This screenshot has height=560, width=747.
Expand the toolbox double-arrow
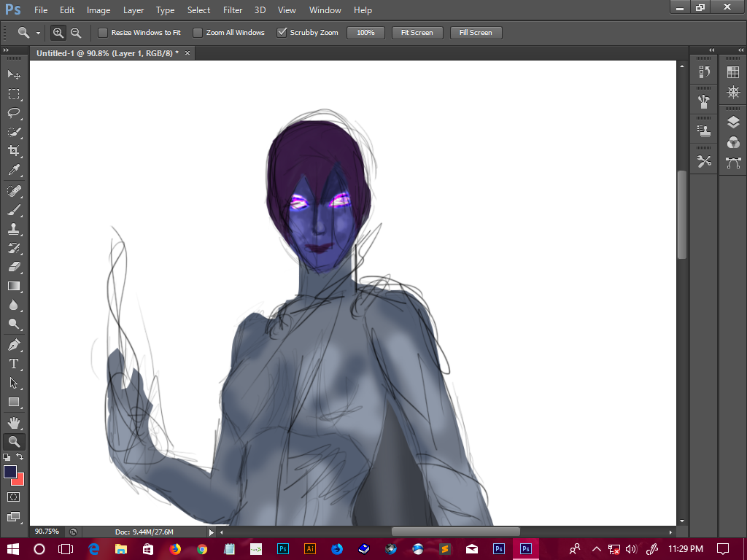[6, 50]
